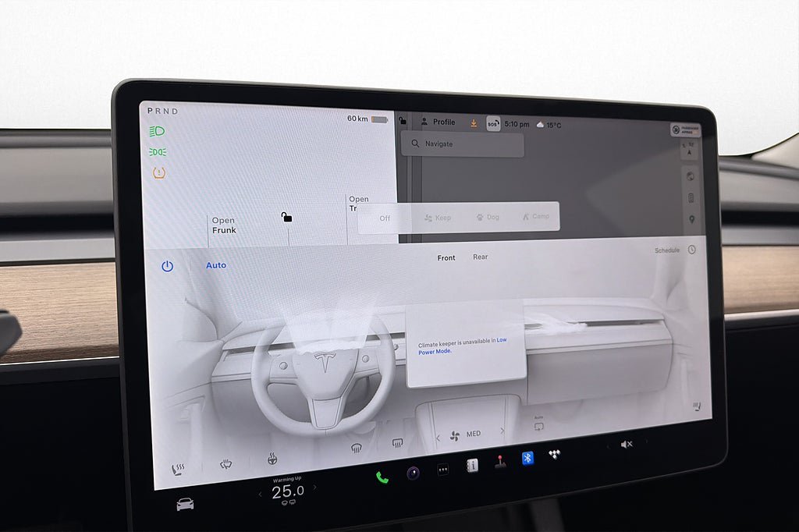Select the Front climate tab
The width and height of the screenshot is (799, 532).
pos(446,257)
